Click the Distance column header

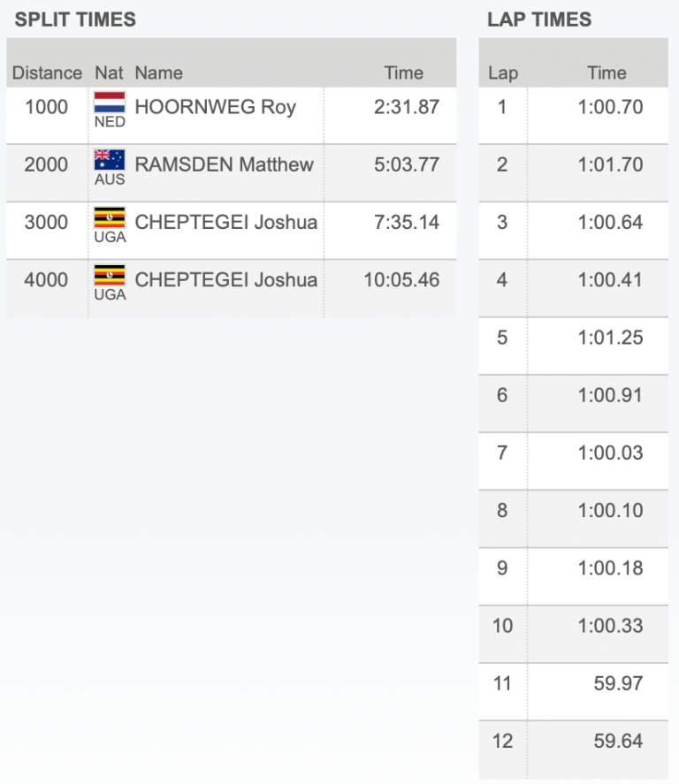(x=47, y=73)
